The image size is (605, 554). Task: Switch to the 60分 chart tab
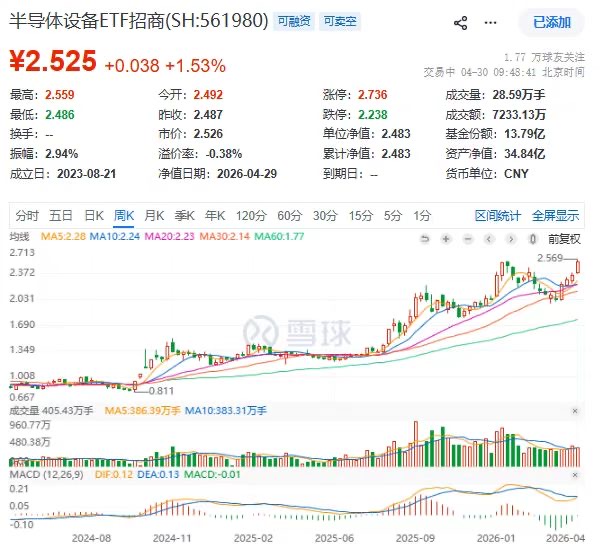[289, 216]
